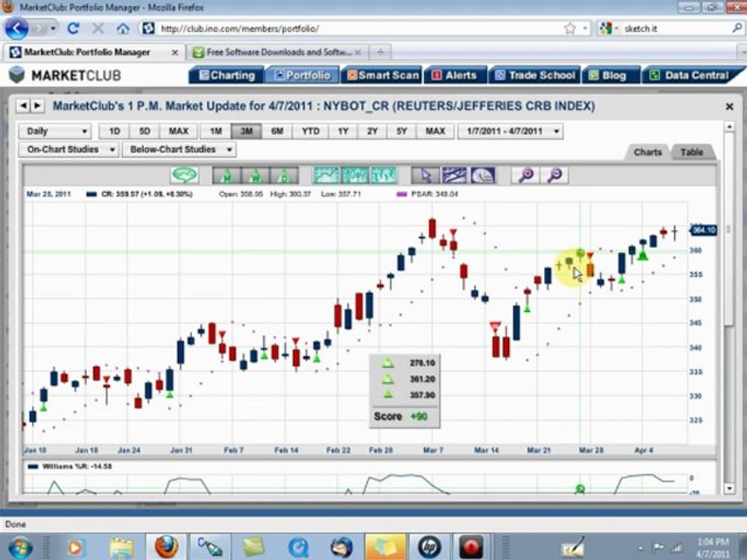Go to next chart with right arrow

click(37, 106)
